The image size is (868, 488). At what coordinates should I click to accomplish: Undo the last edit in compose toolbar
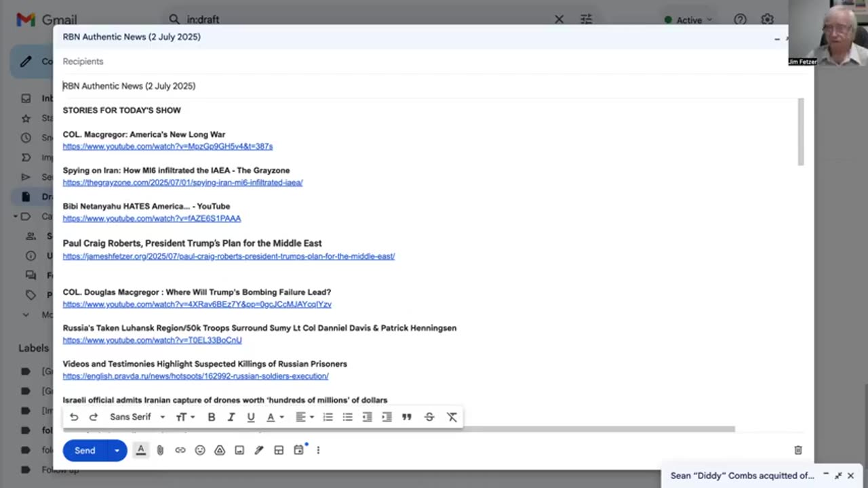pyautogui.click(x=74, y=417)
